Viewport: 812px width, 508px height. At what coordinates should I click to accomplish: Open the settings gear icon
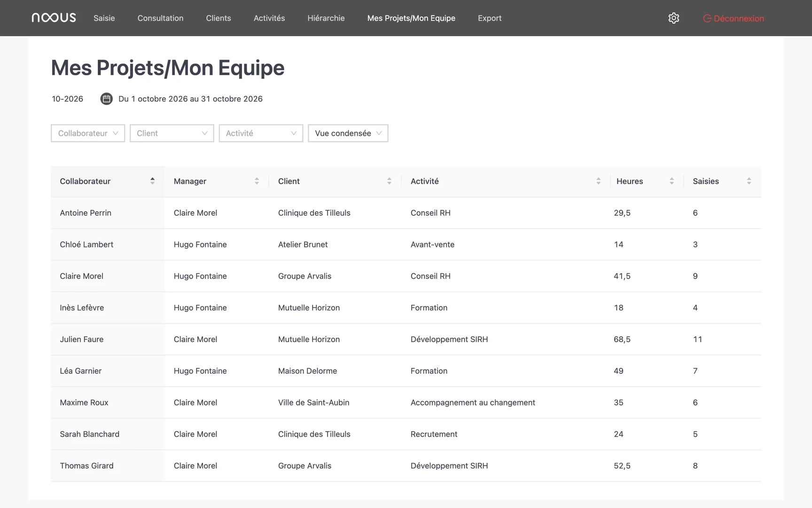[x=674, y=18]
